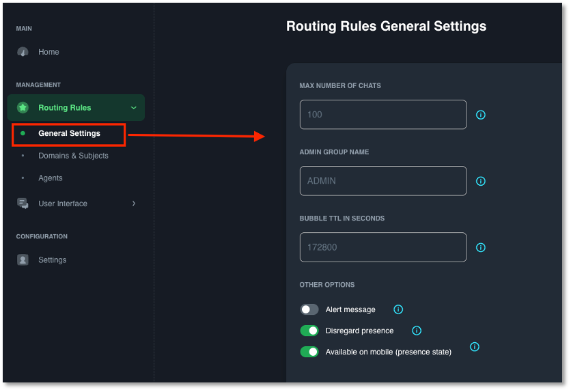Select General Settings in sidebar
The image size is (571, 392).
click(69, 133)
